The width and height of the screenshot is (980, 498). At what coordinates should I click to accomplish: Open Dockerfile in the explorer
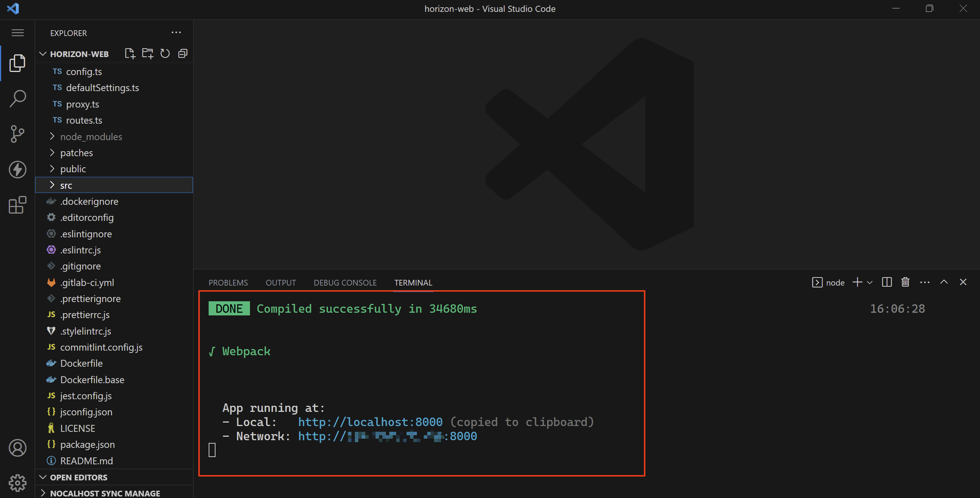point(114,363)
